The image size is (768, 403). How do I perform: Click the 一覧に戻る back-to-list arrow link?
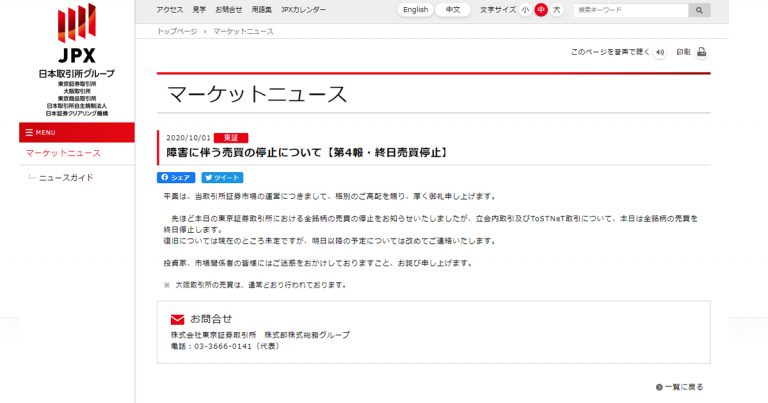(680, 386)
